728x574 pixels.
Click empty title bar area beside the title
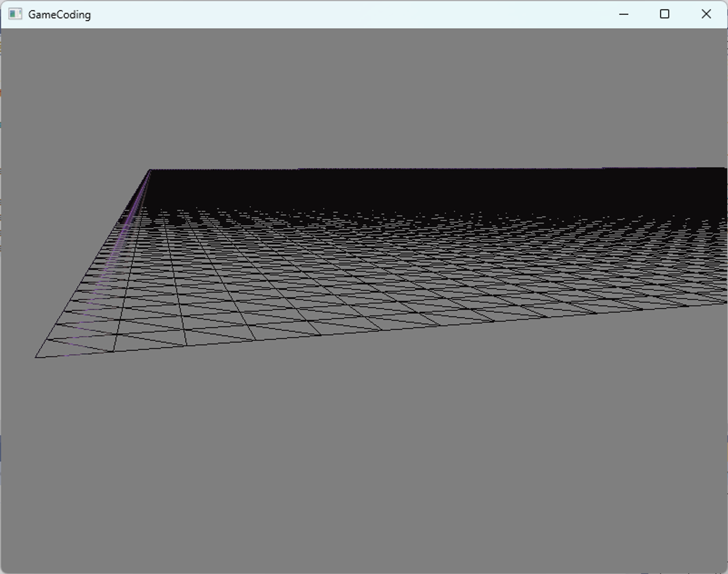328,14
